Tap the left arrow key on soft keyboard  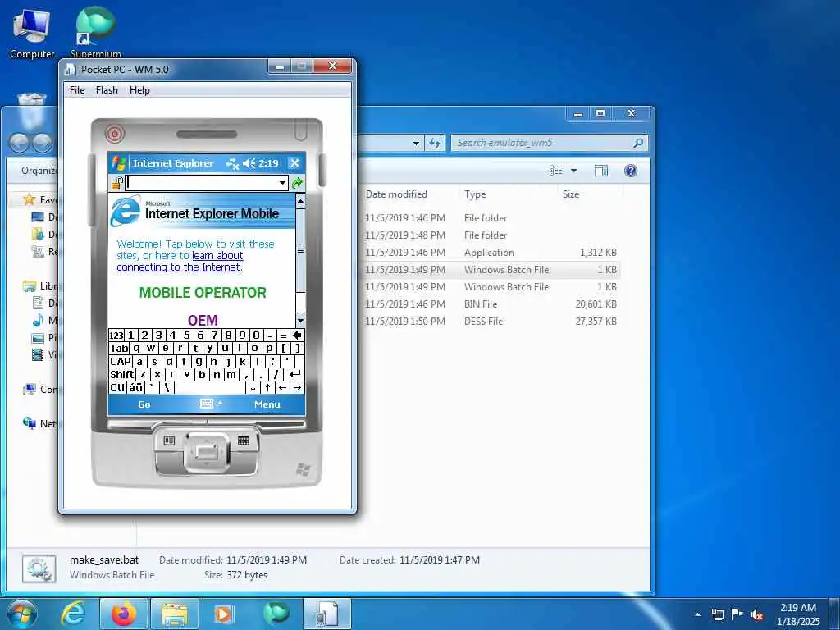coord(282,387)
